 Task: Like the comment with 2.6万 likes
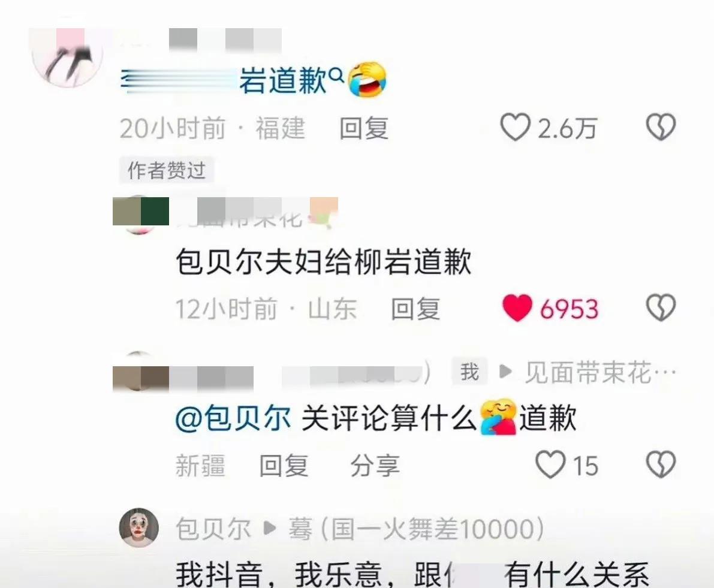click(515, 127)
